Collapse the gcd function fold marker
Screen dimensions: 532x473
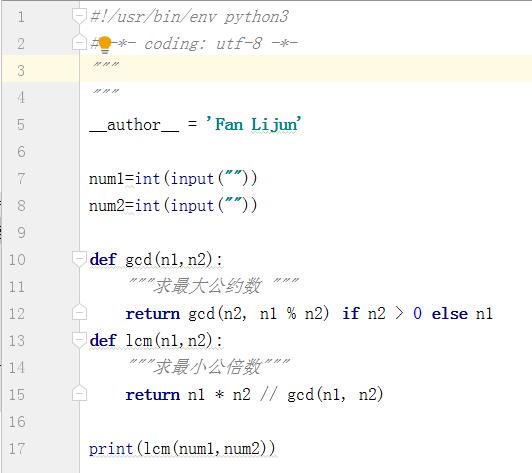click(79, 259)
